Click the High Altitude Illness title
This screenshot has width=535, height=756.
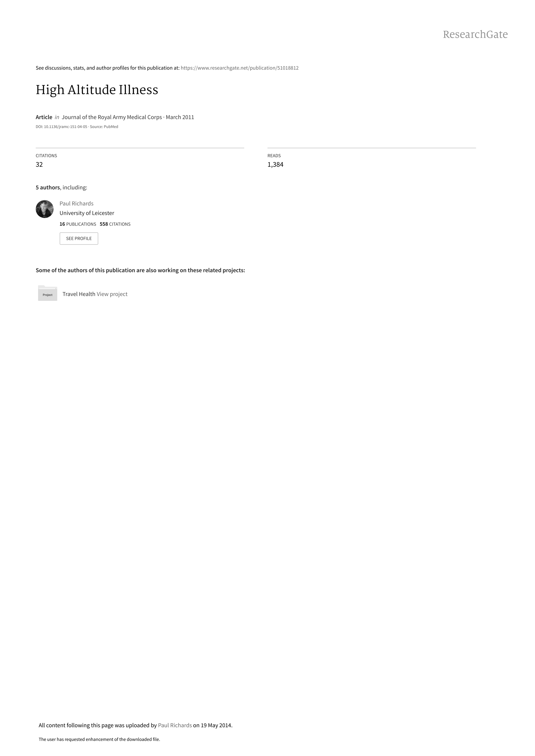tap(97, 90)
